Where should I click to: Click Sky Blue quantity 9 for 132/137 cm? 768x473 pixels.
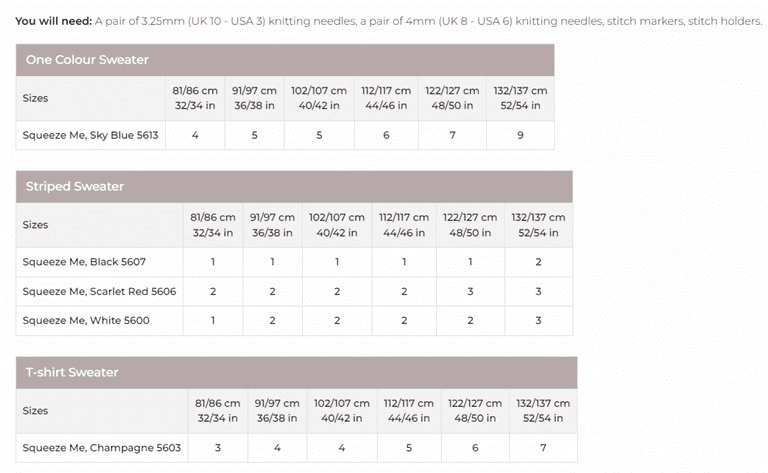click(x=520, y=135)
